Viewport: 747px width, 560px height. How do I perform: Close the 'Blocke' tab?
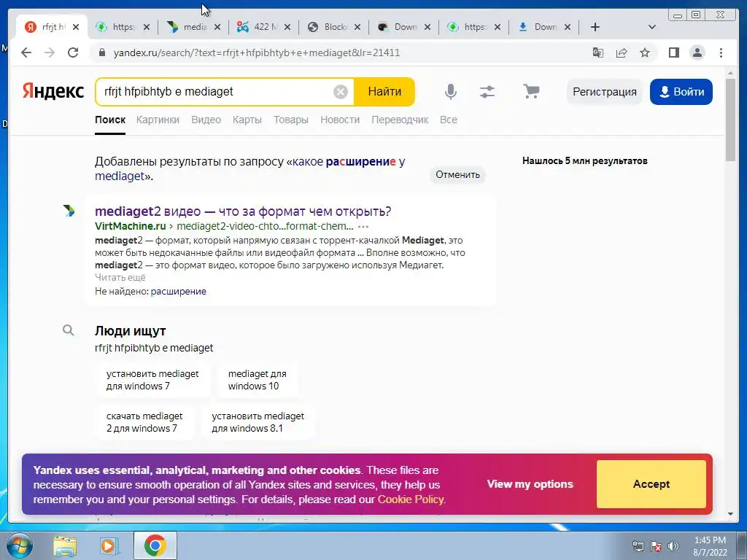357,27
